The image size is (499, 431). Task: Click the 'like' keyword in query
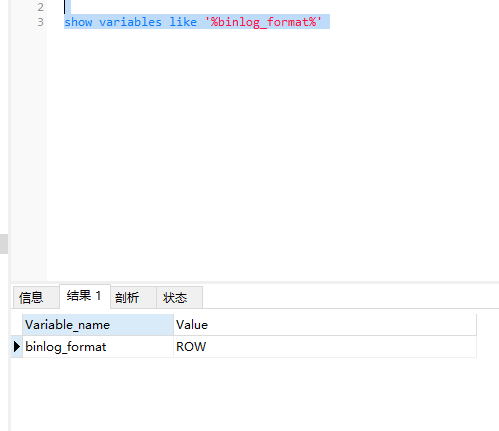pos(183,22)
